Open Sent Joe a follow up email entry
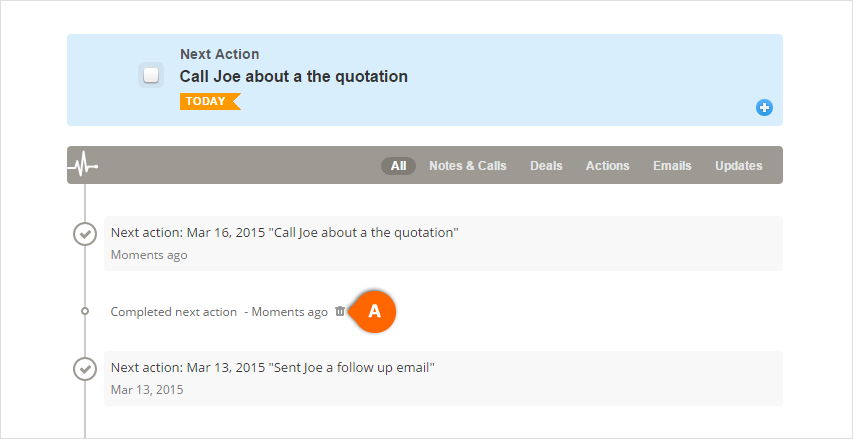 point(443,378)
